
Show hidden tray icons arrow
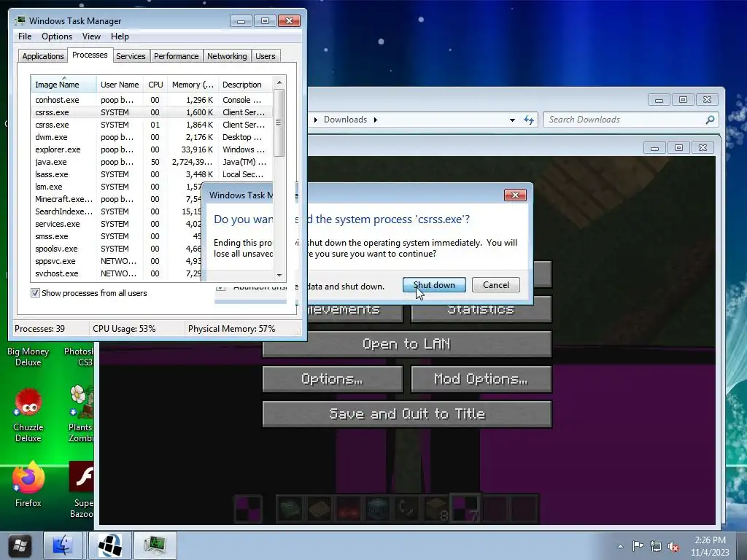click(620, 546)
